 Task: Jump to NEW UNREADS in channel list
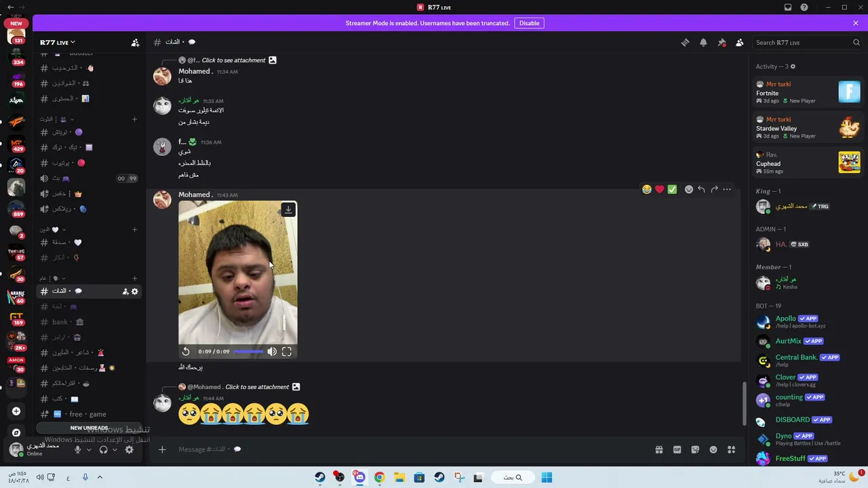89,428
